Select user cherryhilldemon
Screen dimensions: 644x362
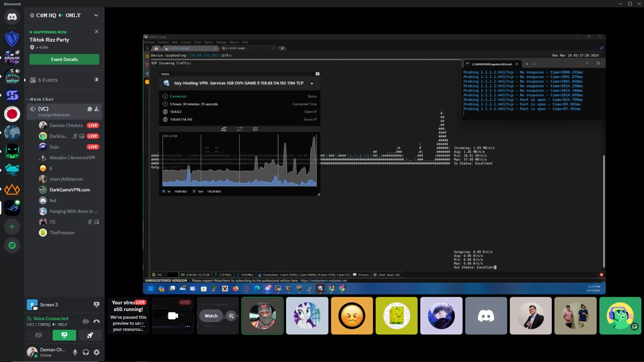click(68, 179)
